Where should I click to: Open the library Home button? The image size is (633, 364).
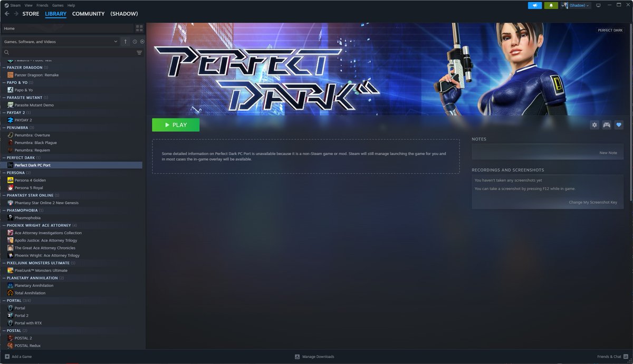pyautogui.click(x=67, y=28)
